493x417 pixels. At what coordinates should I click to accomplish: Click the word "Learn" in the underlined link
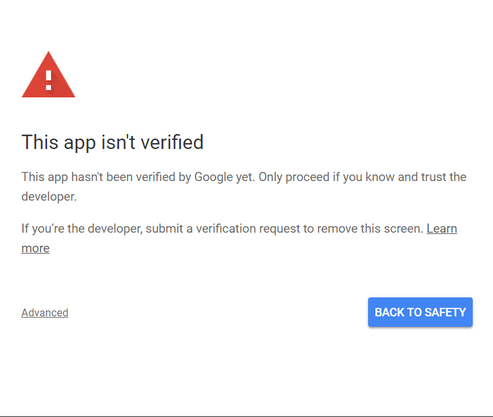[x=442, y=229]
